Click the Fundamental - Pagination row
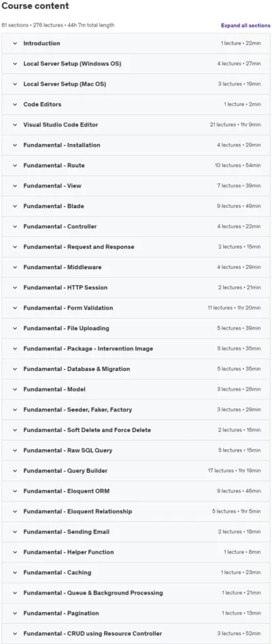The width and height of the screenshot is (272, 644). [x=135, y=613]
